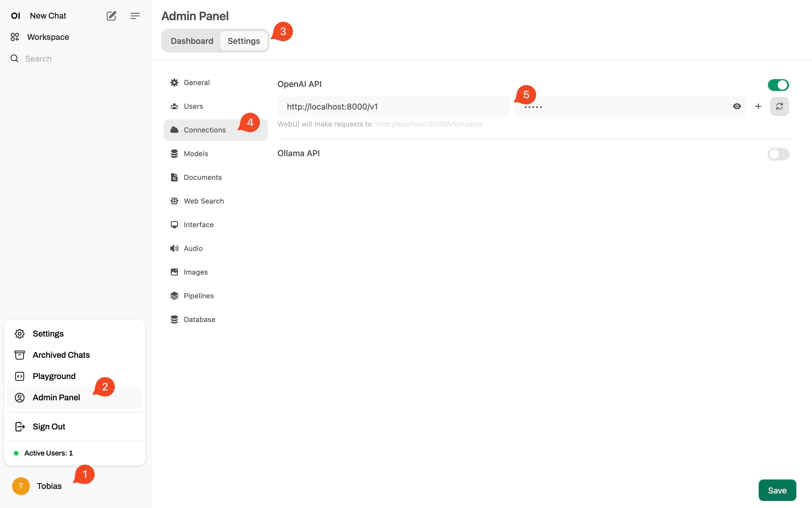Image resolution: width=812 pixels, height=508 pixels.
Task: Click the Sign Out arrow icon
Action: click(20, 426)
